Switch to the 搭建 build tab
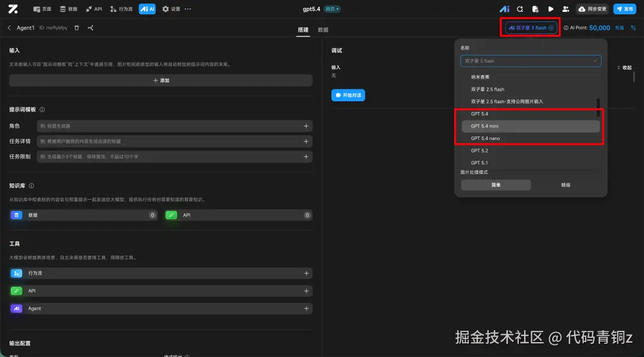The image size is (644, 357). tap(303, 30)
